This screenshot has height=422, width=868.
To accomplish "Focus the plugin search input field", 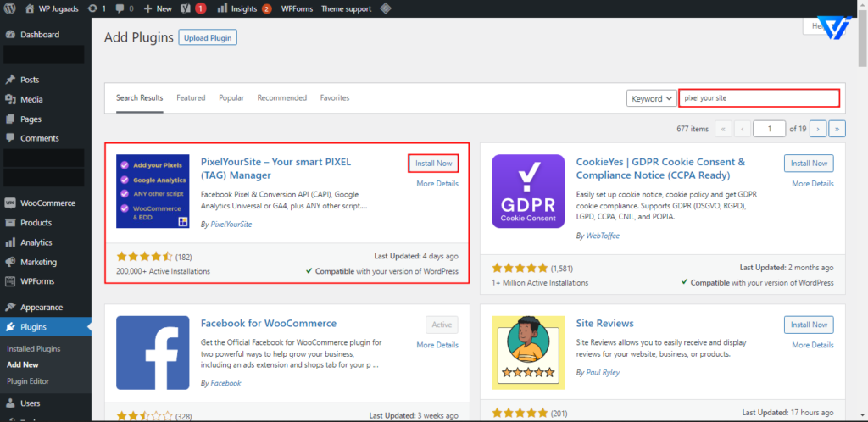I will 759,98.
